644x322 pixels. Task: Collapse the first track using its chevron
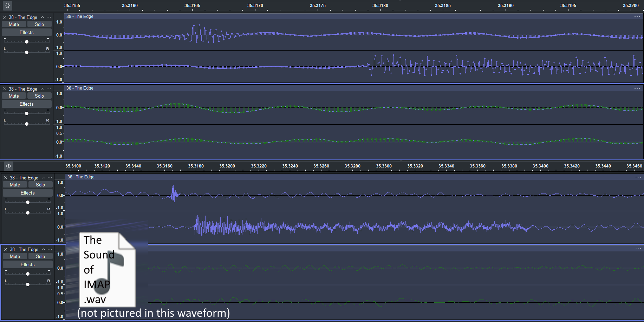click(42, 17)
